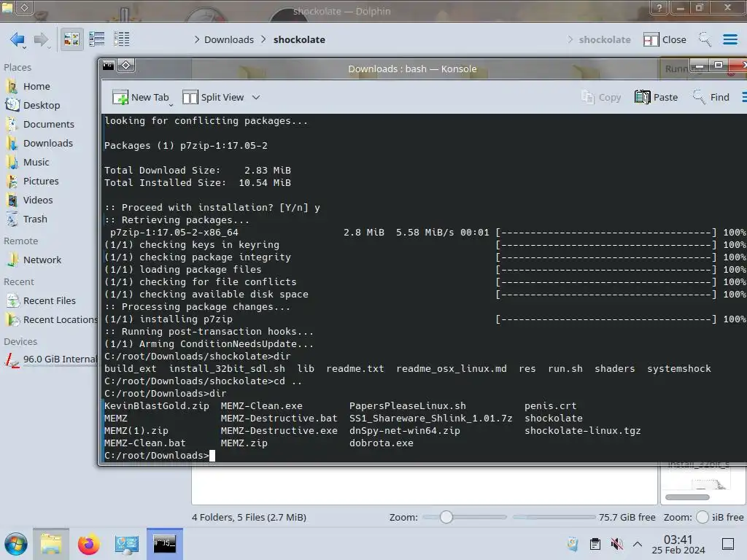This screenshot has height=560, width=747.
Task: Toggle muted volume tray icon
Action: [x=616, y=544]
